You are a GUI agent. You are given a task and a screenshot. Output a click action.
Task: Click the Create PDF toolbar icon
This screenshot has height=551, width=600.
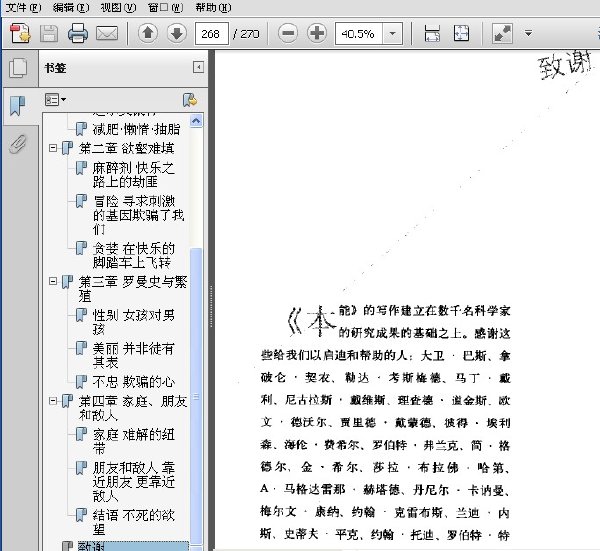click(20, 33)
